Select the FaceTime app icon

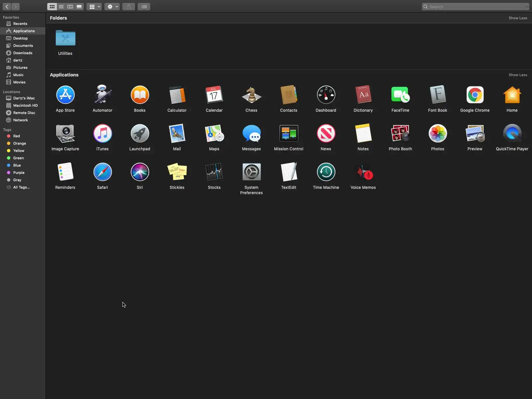(400, 95)
